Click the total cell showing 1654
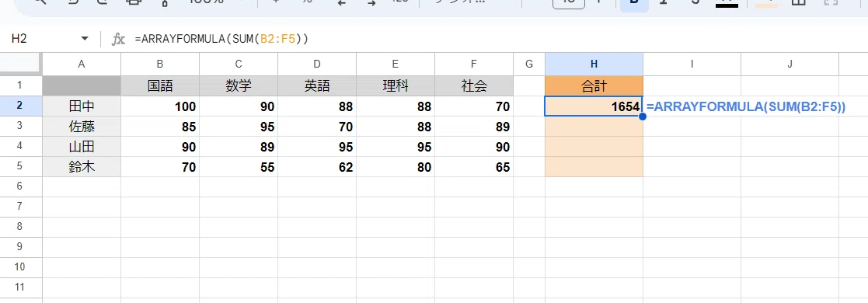The image size is (868, 303). pyautogui.click(x=594, y=106)
